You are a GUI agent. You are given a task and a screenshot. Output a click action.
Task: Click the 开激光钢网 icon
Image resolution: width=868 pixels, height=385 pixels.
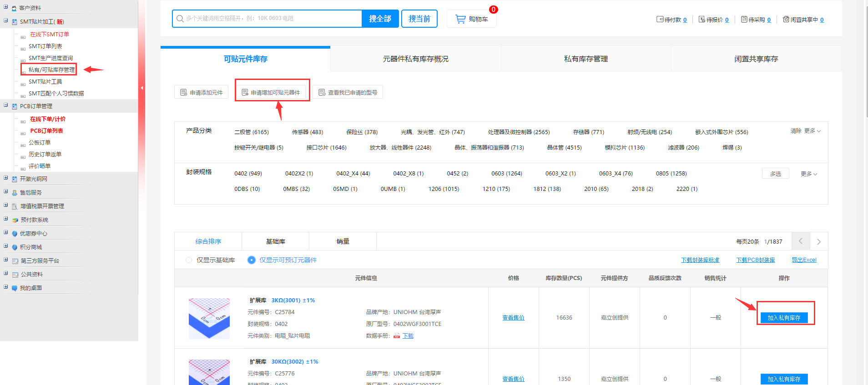click(15, 179)
